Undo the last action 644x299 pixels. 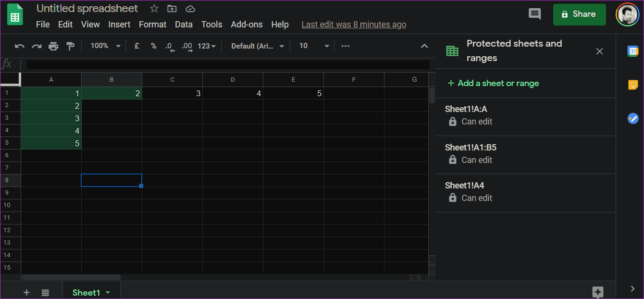[x=20, y=46]
